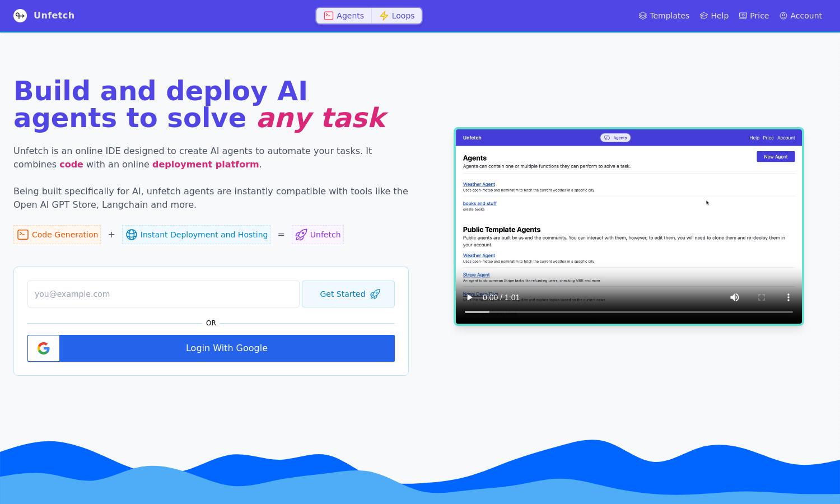Mute the demo video volume

(x=735, y=297)
